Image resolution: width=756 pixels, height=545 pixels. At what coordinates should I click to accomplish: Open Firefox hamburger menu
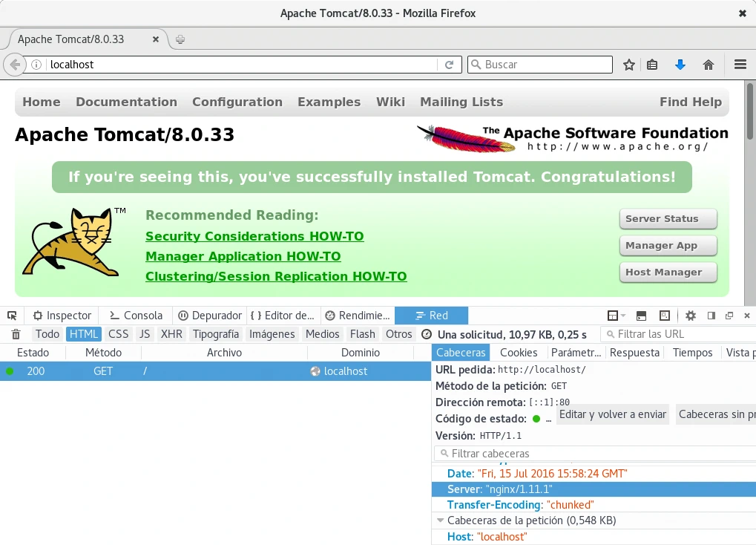tap(740, 65)
